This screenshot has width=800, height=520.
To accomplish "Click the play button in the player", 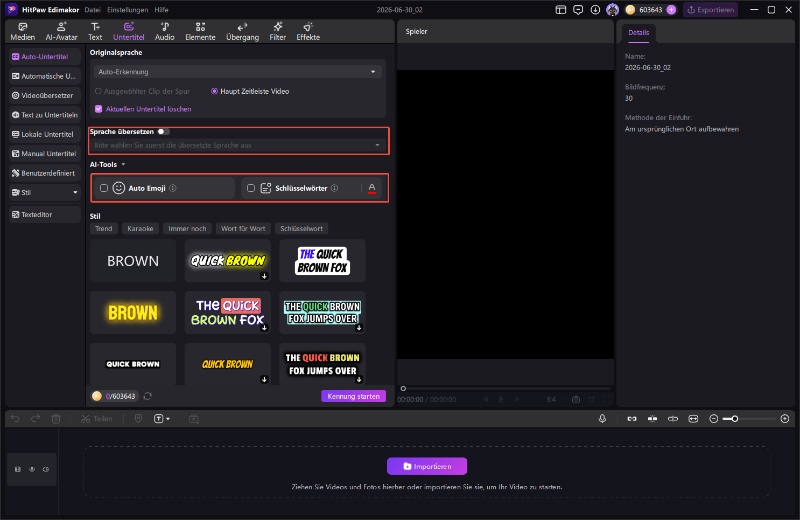I will click(x=501, y=400).
